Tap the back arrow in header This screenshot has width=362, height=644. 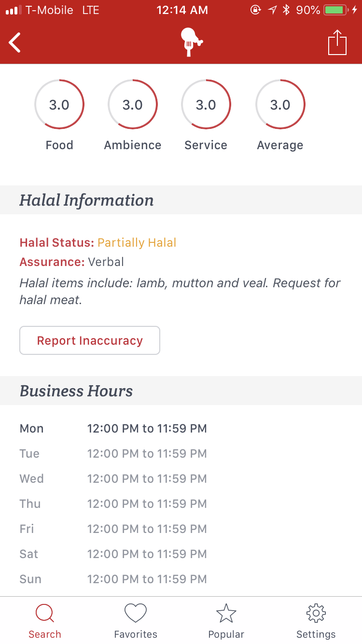tap(15, 42)
